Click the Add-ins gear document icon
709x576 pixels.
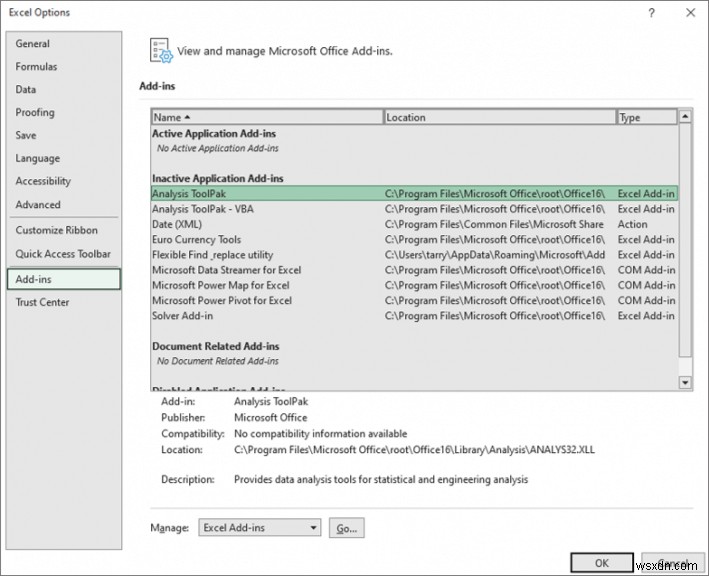pyautogui.click(x=161, y=50)
